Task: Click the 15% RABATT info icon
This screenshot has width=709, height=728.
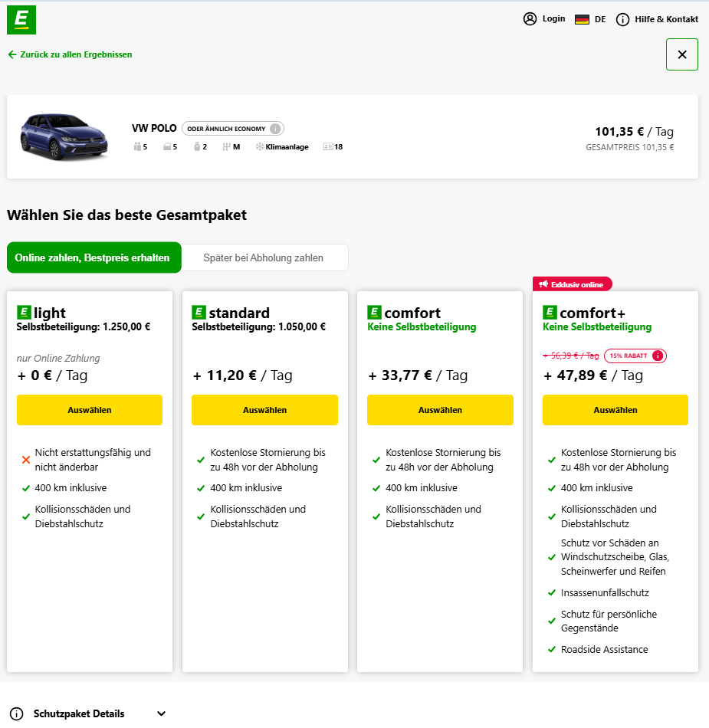Action: (658, 356)
